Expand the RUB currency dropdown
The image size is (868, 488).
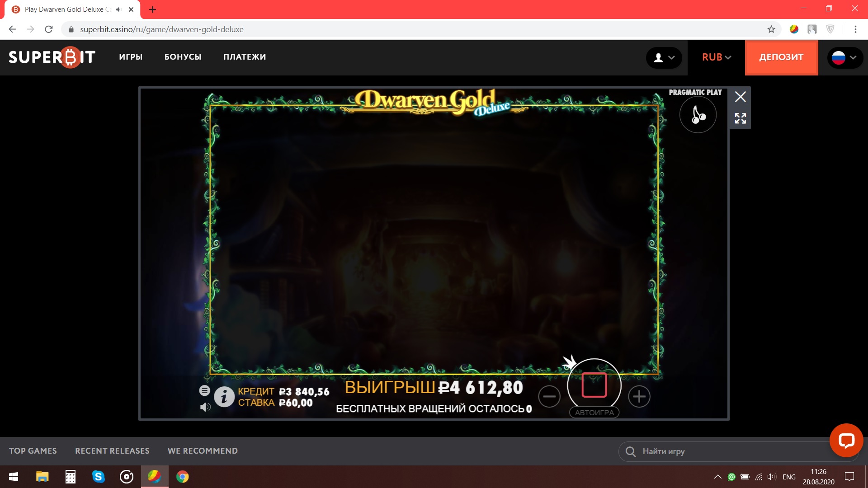(x=716, y=57)
